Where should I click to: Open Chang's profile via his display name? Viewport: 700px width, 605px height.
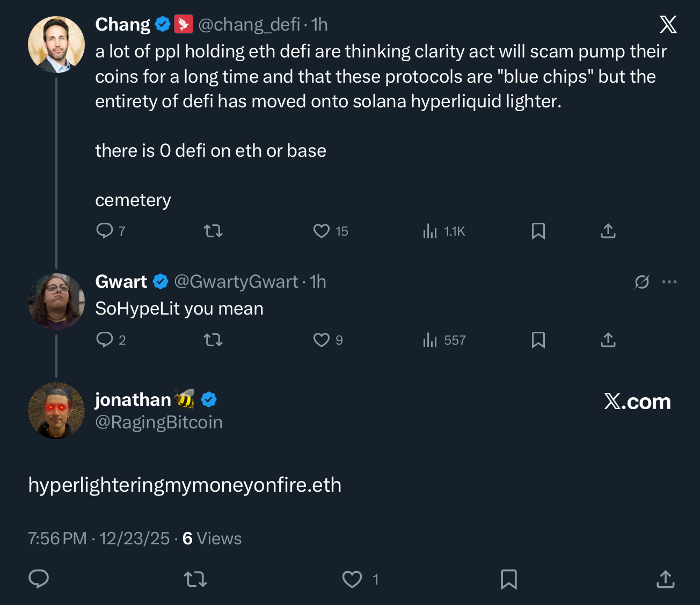[122, 24]
